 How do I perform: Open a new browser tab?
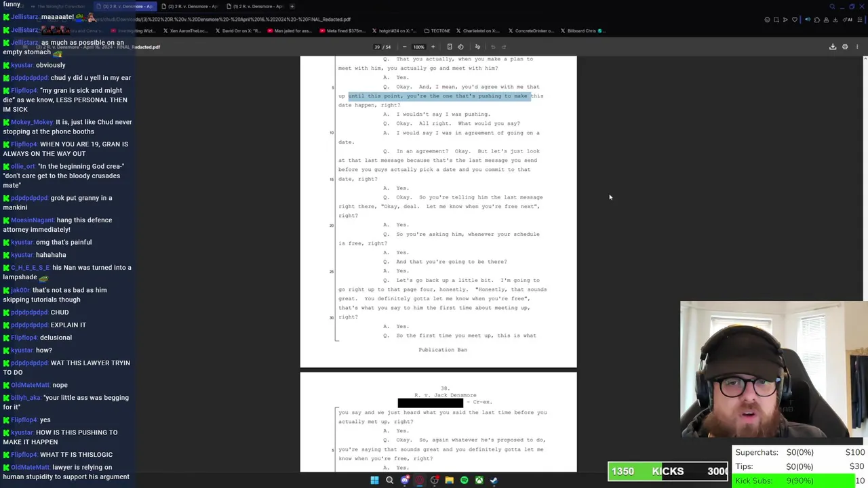[292, 6]
